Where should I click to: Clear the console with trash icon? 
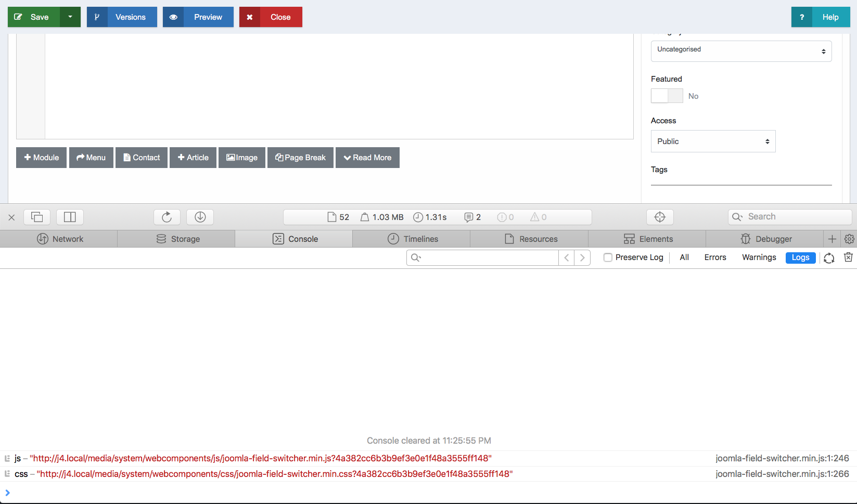(848, 257)
